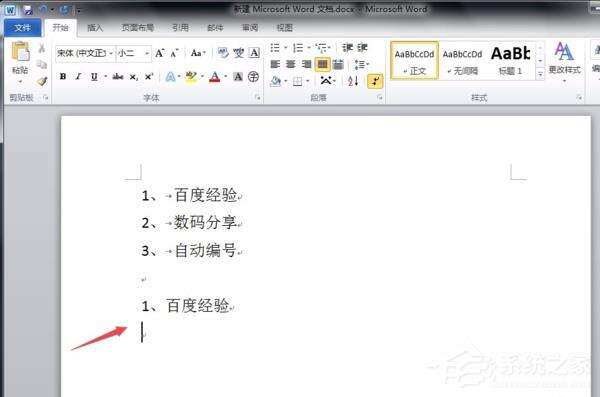Apply the 正文 Normal style
600x397 pixels.
[414, 60]
